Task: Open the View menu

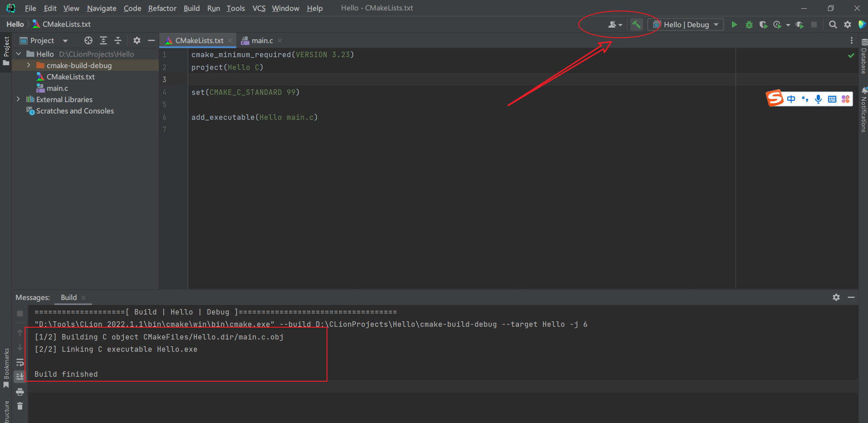Action: [71, 8]
